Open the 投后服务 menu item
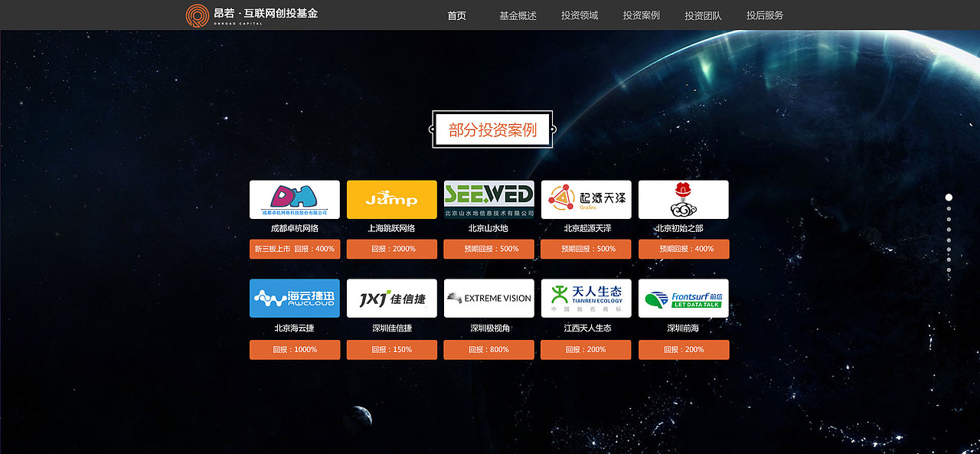Viewport: 980px width, 454px height. [763, 15]
